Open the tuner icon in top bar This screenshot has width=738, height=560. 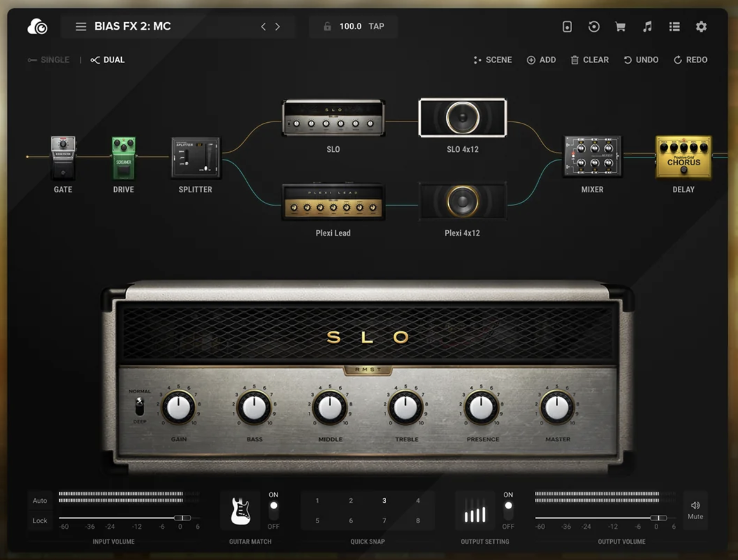(567, 26)
